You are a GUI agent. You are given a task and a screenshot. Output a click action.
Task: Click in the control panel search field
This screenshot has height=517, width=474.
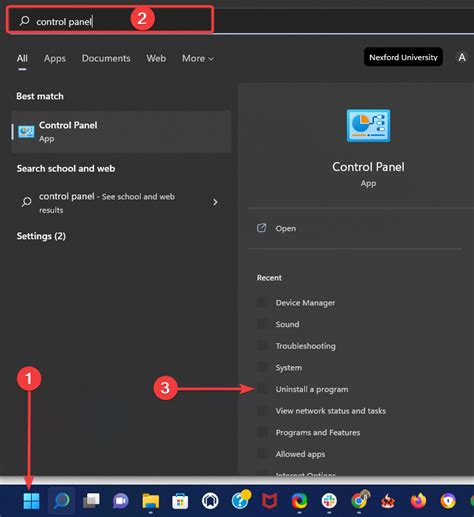(x=110, y=20)
